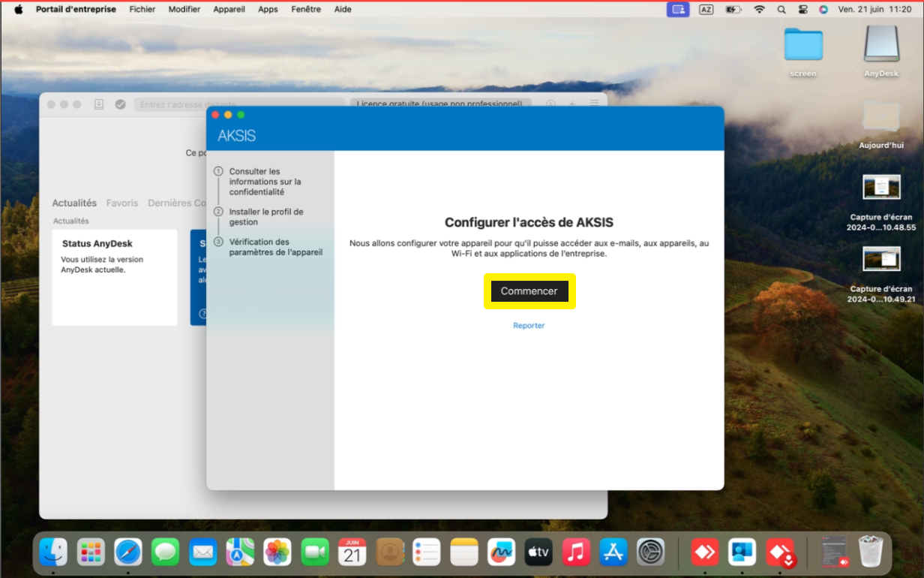924x578 pixels.
Task: Add a new tab in AnyDesk
Action: coord(572,104)
